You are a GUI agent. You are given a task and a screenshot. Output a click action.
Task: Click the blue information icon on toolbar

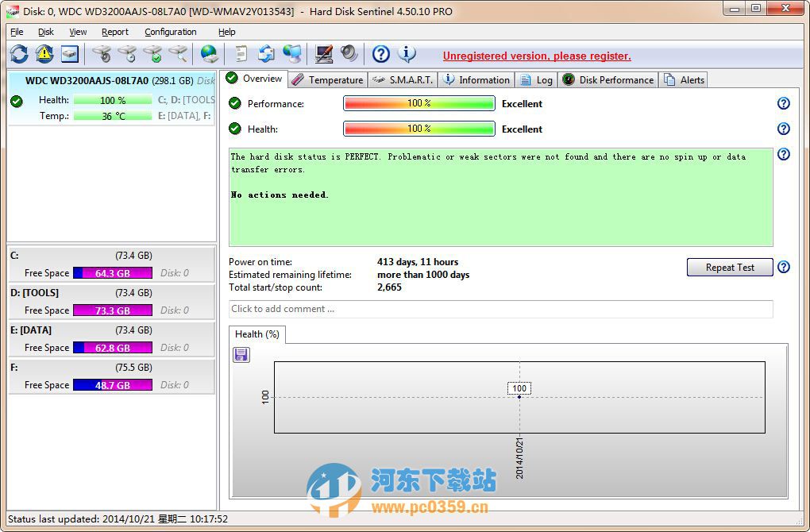pos(407,54)
